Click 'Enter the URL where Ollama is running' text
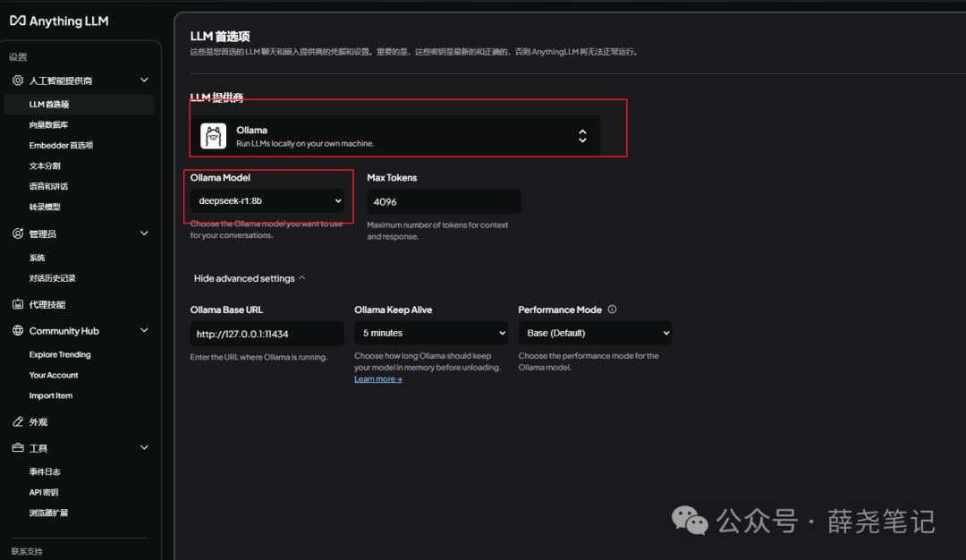The height and width of the screenshot is (560, 966). click(x=258, y=357)
